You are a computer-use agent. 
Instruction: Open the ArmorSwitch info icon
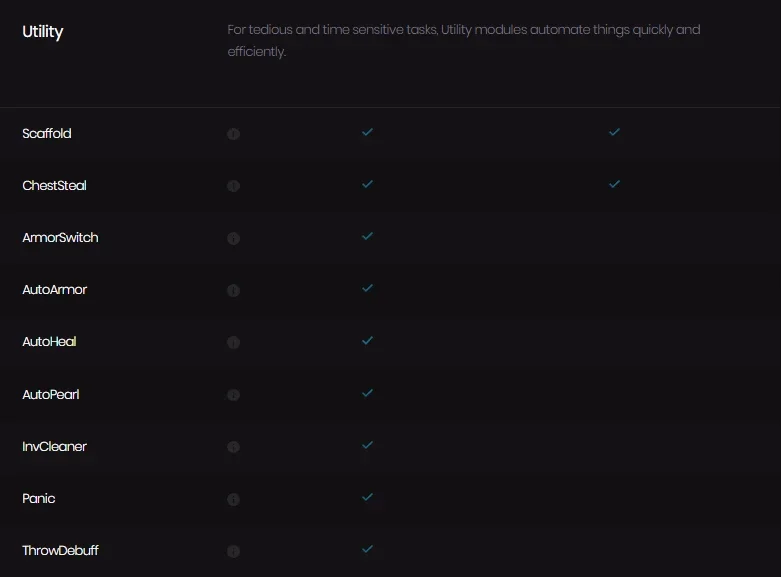pyautogui.click(x=233, y=238)
